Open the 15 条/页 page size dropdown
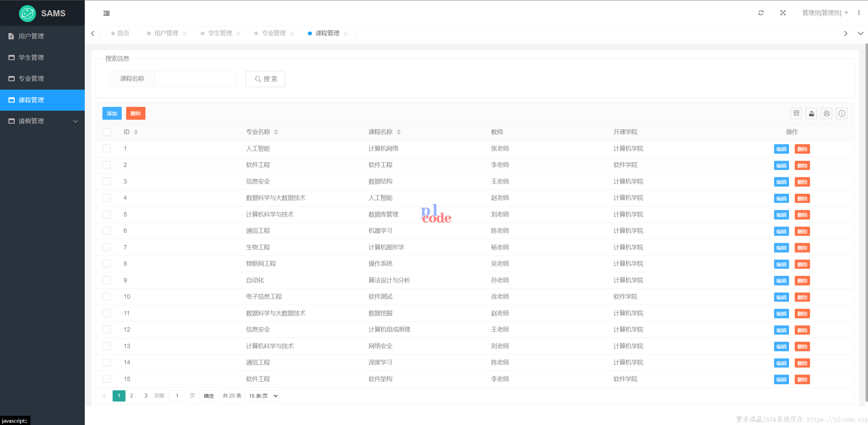868x425 pixels. point(263,396)
